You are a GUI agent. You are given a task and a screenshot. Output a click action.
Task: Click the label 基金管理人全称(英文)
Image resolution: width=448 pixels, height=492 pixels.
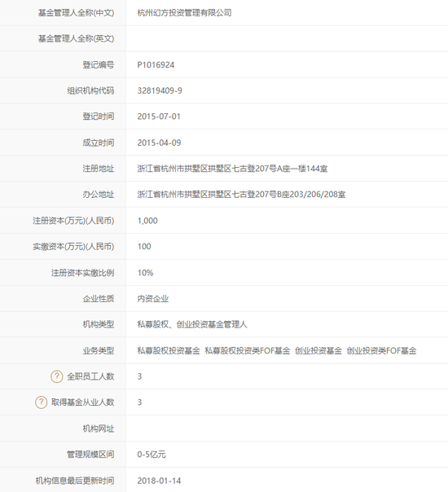[77, 38]
